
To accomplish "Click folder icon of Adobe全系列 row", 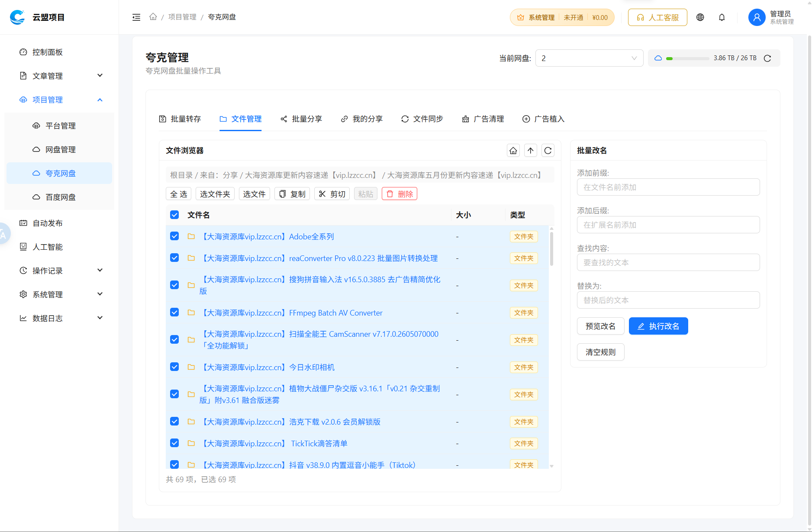I will click(x=191, y=236).
